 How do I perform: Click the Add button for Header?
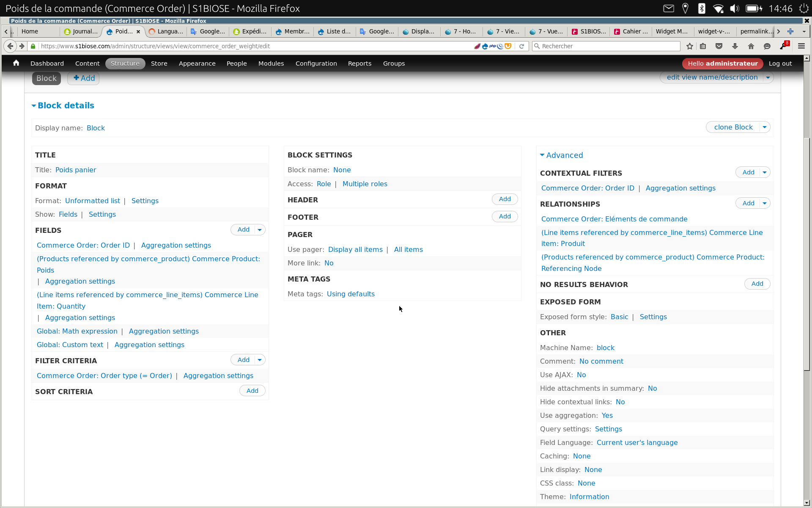(505, 199)
